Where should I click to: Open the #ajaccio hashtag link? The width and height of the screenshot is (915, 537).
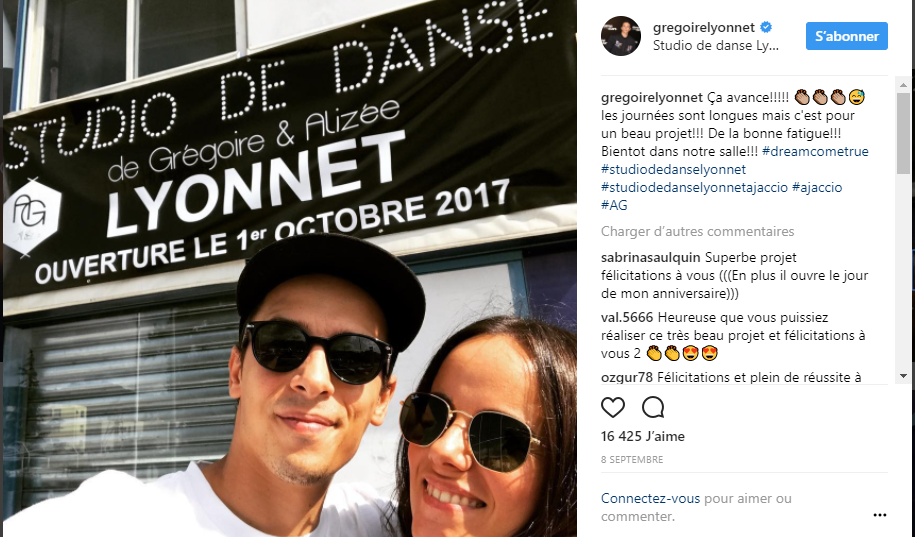pyautogui.click(x=817, y=187)
